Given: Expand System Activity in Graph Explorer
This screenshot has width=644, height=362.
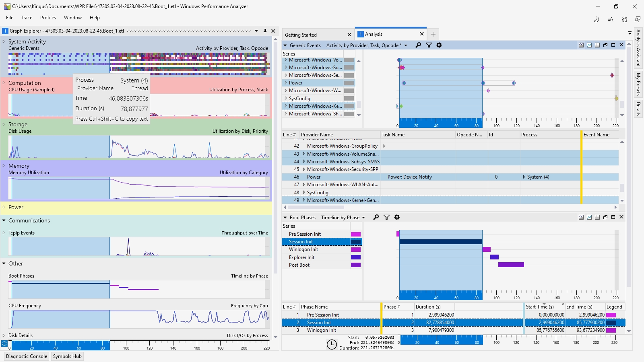Looking at the screenshot, I should [4, 41].
